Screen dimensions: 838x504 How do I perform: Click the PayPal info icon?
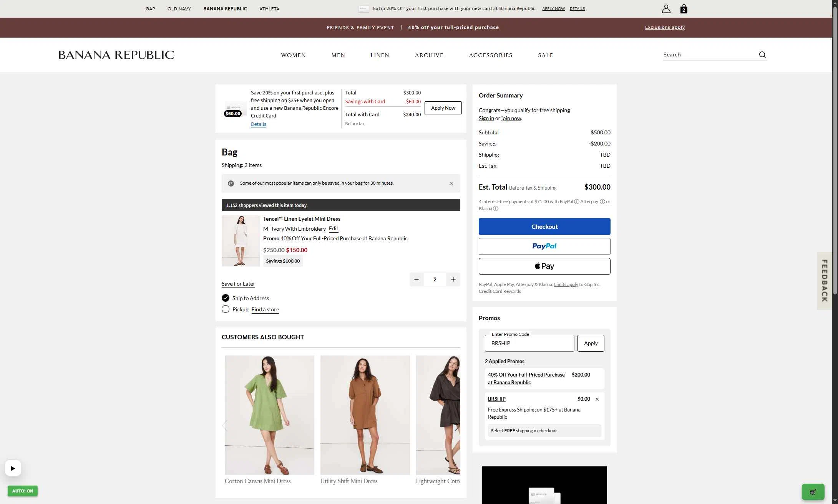point(577,202)
